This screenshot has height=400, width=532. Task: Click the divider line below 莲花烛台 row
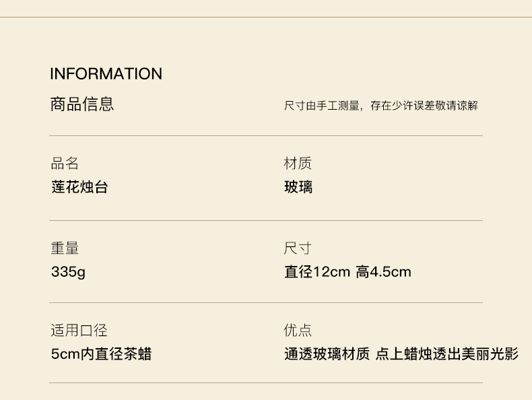pyautogui.click(x=266, y=220)
